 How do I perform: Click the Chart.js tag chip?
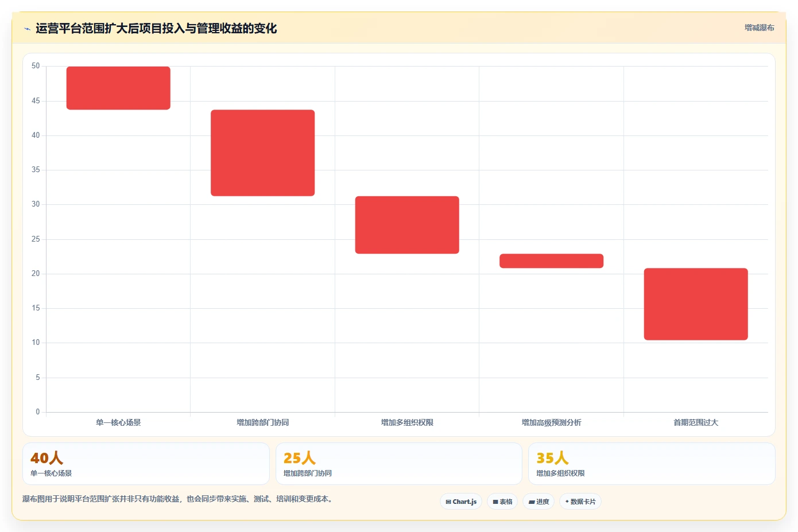click(x=461, y=502)
